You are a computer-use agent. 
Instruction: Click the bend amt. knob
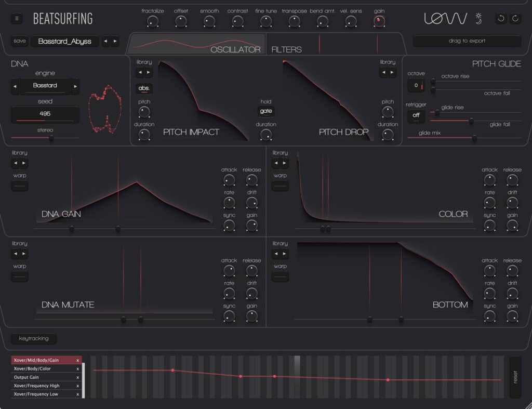point(322,21)
